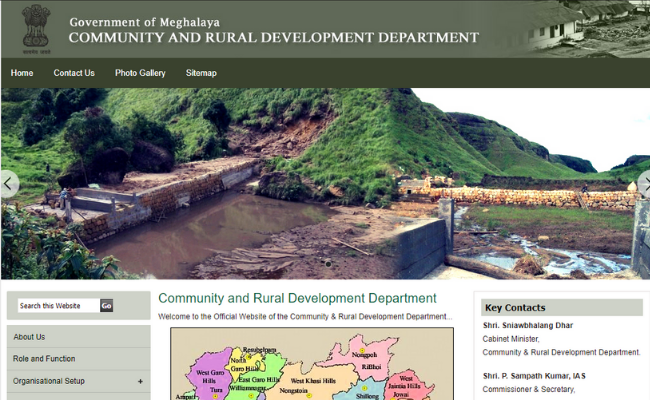Open the Home menu item
This screenshot has height=400, width=650.
coord(22,73)
